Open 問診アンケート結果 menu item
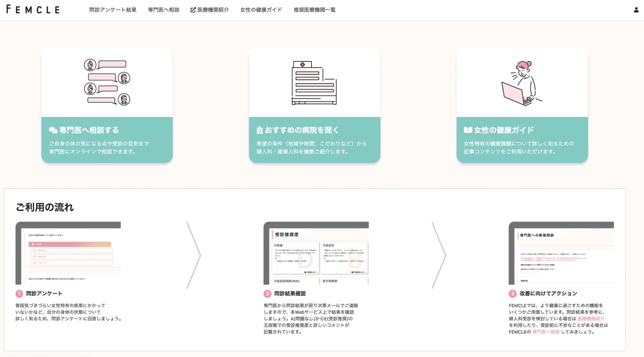 [113, 10]
